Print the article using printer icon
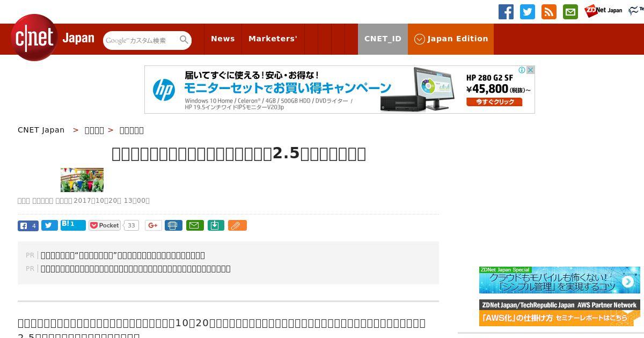 pos(173,225)
